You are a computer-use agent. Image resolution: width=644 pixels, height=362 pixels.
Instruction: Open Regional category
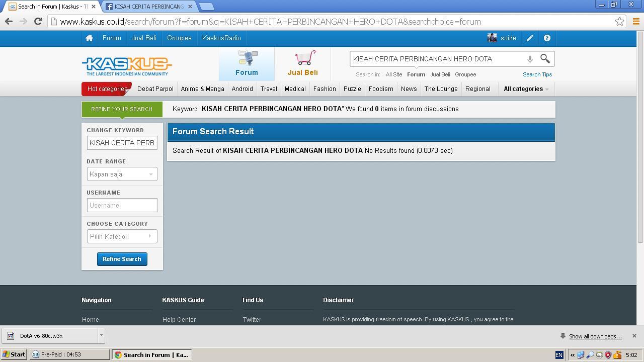click(477, 89)
